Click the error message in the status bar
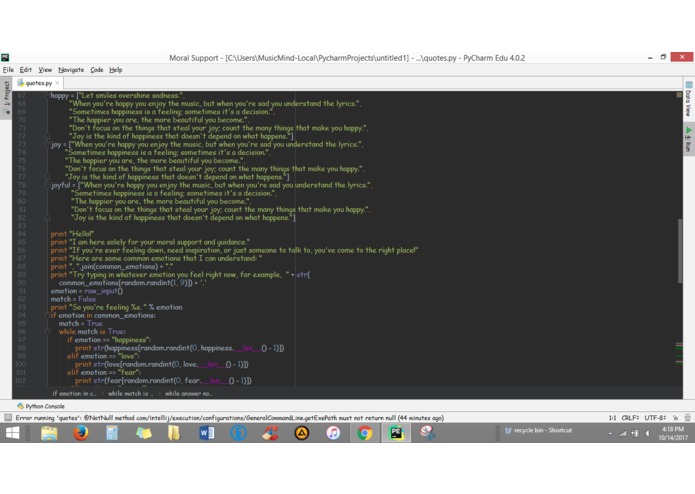The height and width of the screenshot is (494, 695). [230, 417]
